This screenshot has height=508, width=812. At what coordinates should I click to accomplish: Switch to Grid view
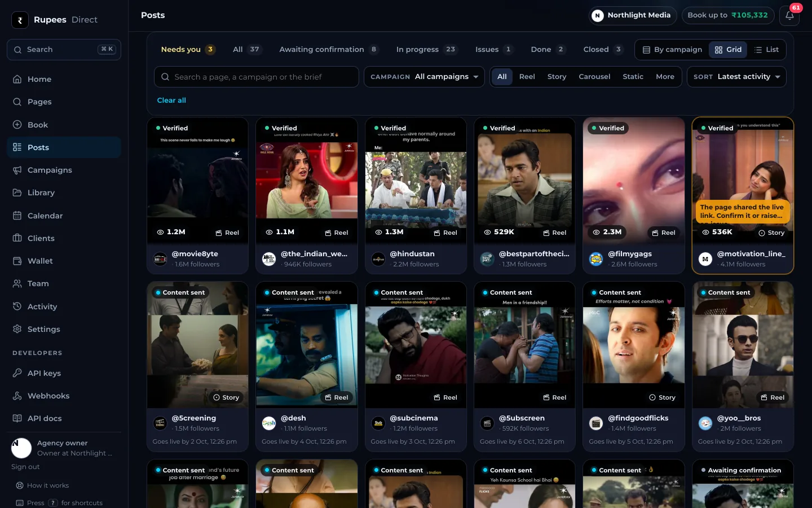(728, 50)
